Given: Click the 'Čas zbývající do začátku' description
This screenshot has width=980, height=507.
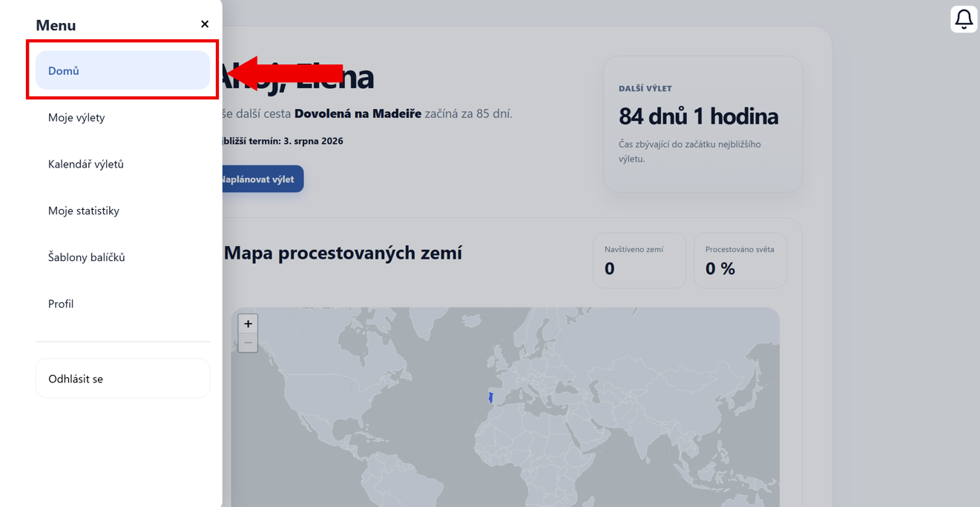Looking at the screenshot, I should point(689,151).
